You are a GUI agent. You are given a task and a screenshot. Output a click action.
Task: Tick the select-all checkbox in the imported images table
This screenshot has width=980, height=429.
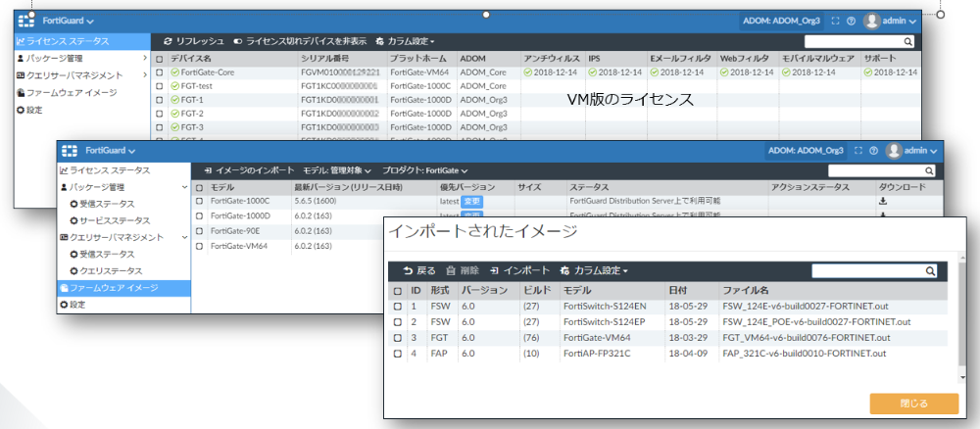(398, 291)
